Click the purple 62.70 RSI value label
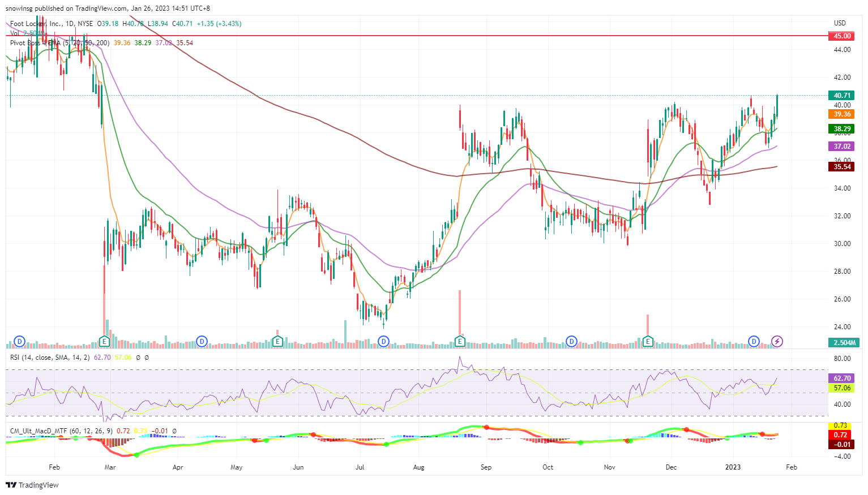This screenshot has width=868, height=495. (841, 378)
